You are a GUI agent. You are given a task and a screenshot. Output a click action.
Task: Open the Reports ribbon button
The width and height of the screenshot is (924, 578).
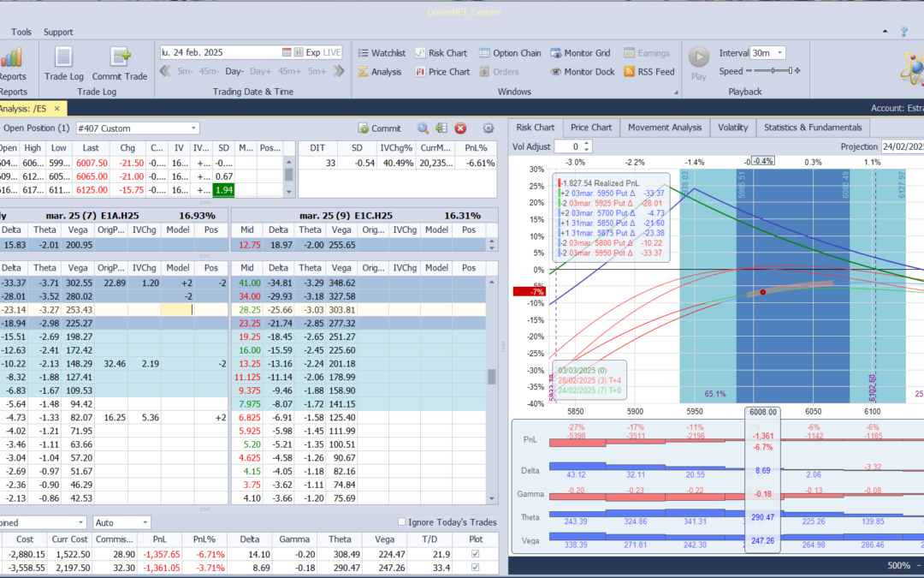tap(12, 64)
